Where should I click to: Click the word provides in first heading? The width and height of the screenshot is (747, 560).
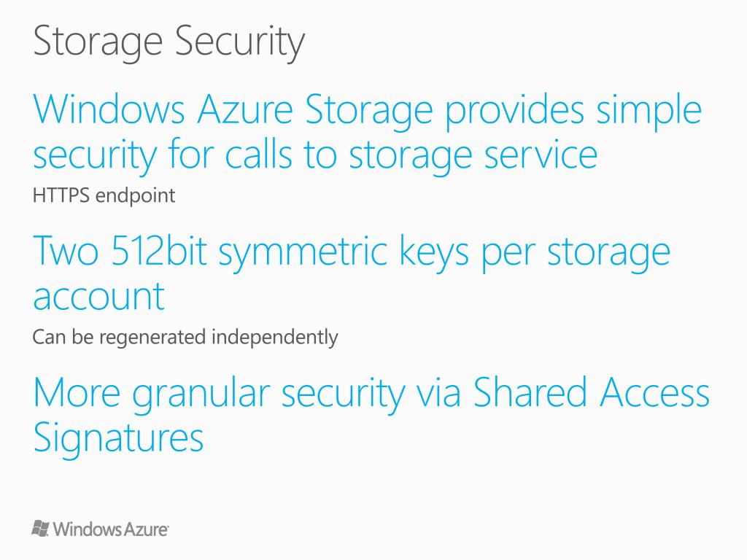click(514, 112)
